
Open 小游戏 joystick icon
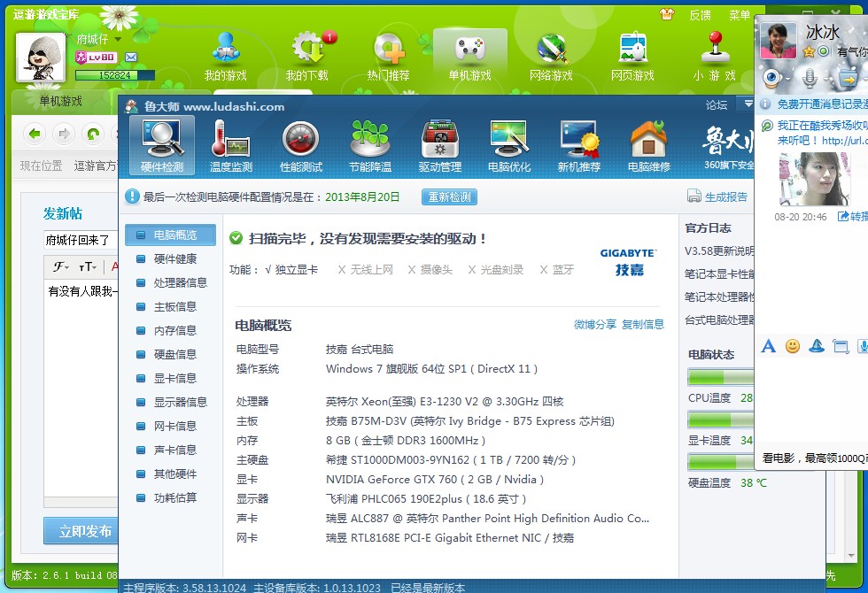click(x=715, y=57)
